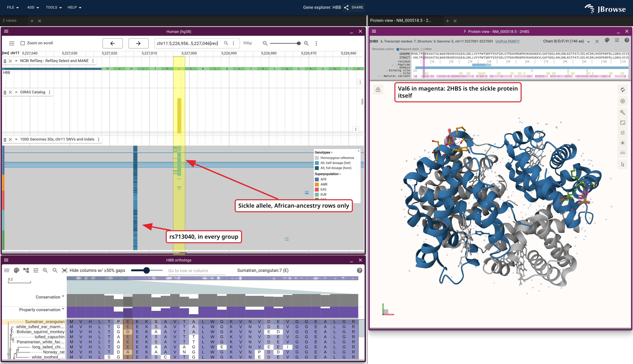Open the FILE menu
The image size is (633, 364).
(13, 7)
